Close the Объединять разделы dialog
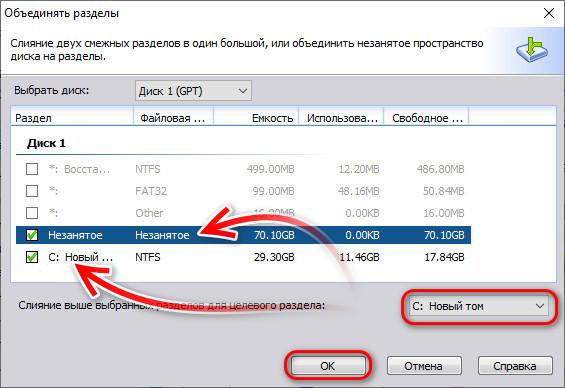This screenshot has width=565, height=388. click(548, 13)
